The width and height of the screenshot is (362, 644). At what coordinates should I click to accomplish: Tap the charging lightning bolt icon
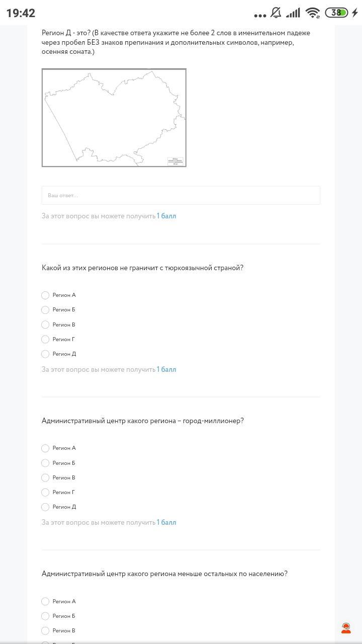(354, 13)
